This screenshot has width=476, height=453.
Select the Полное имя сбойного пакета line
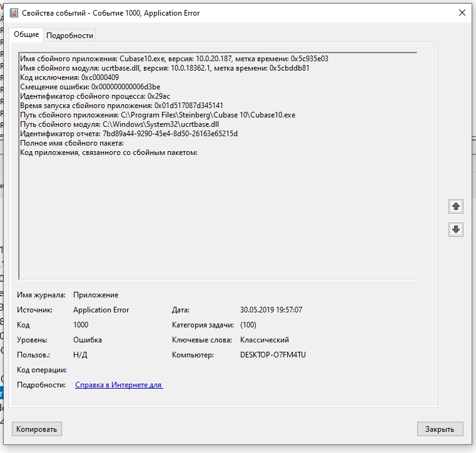[x=72, y=143]
